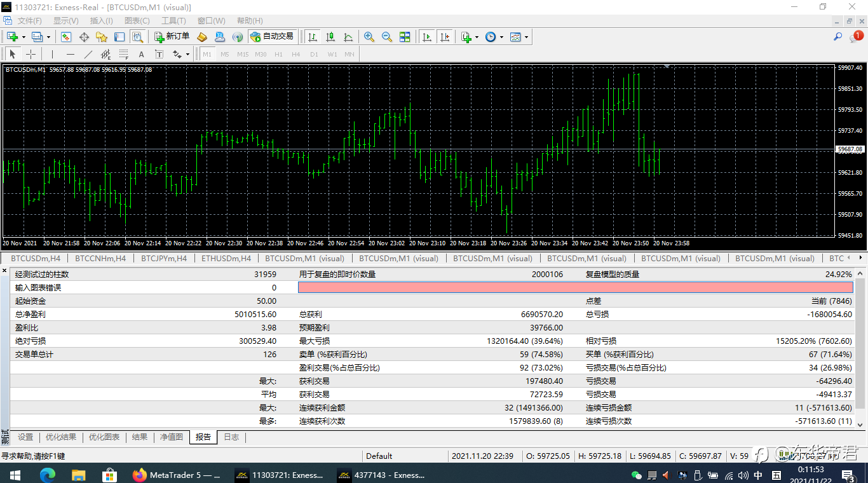The width and height of the screenshot is (868, 483).
Task: Open the 图表(C) menu
Action: click(x=137, y=21)
